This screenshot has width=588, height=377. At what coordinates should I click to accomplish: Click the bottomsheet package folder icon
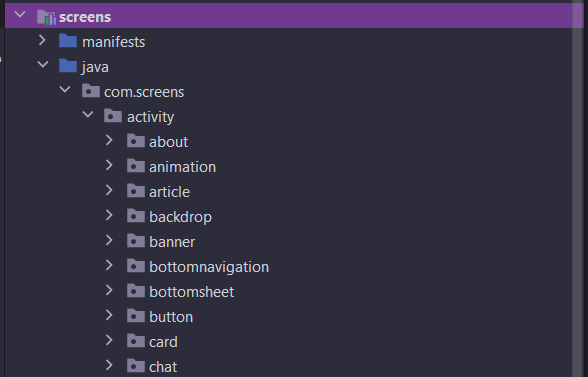136,291
